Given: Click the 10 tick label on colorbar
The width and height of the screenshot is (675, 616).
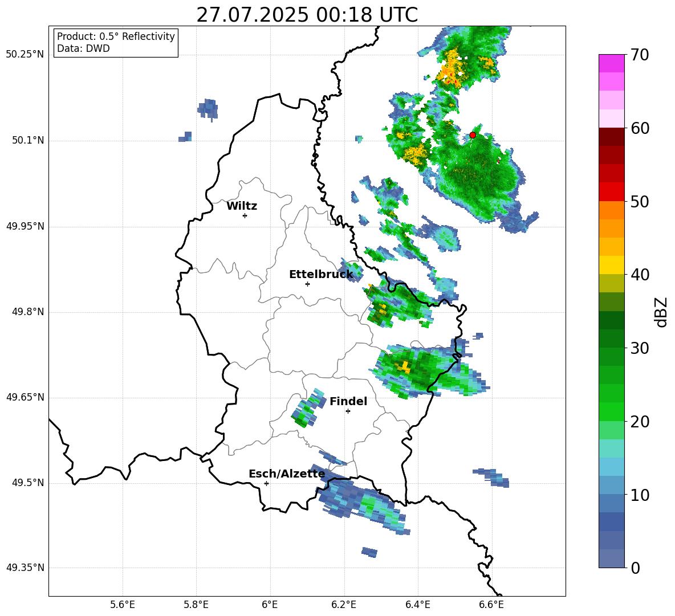Looking at the screenshot, I should [640, 495].
